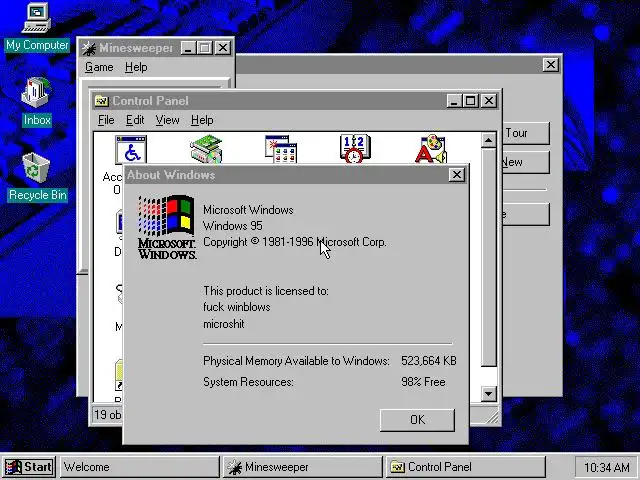This screenshot has width=640, height=480.
Task: Maximize the Control Panel window
Action: (x=471, y=101)
